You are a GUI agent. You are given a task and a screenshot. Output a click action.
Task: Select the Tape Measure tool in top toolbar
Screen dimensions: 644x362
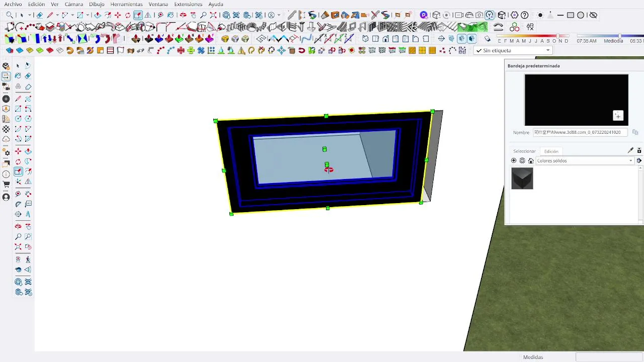coord(160,15)
